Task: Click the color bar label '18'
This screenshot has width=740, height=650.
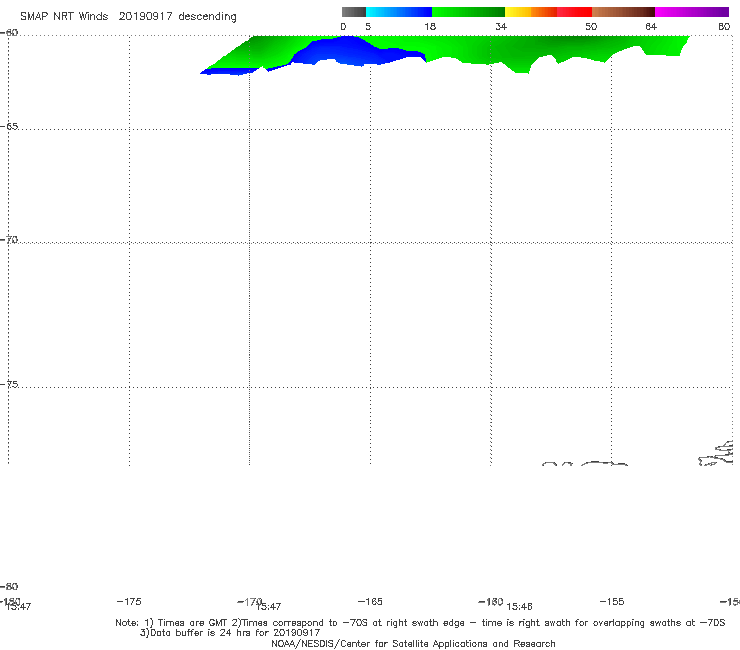Action: point(430,26)
